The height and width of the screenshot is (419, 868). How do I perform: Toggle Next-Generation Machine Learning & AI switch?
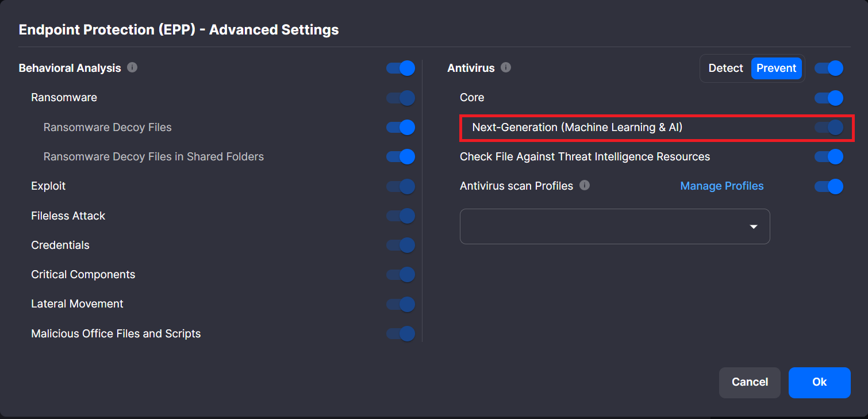pyautogui.click(x=829, y=127)
